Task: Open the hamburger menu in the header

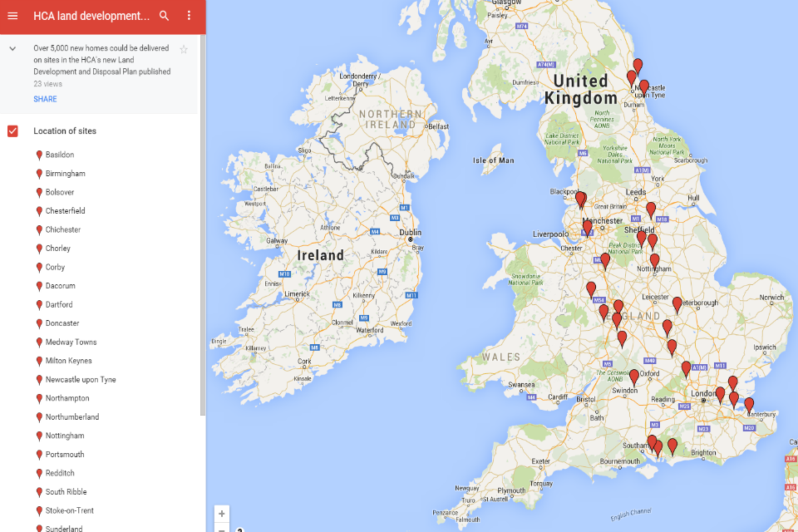Action: coord(12,16)
